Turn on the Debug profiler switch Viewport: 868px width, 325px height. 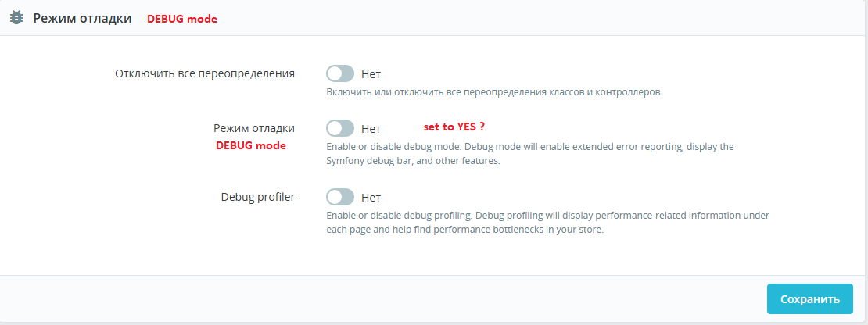340,197
